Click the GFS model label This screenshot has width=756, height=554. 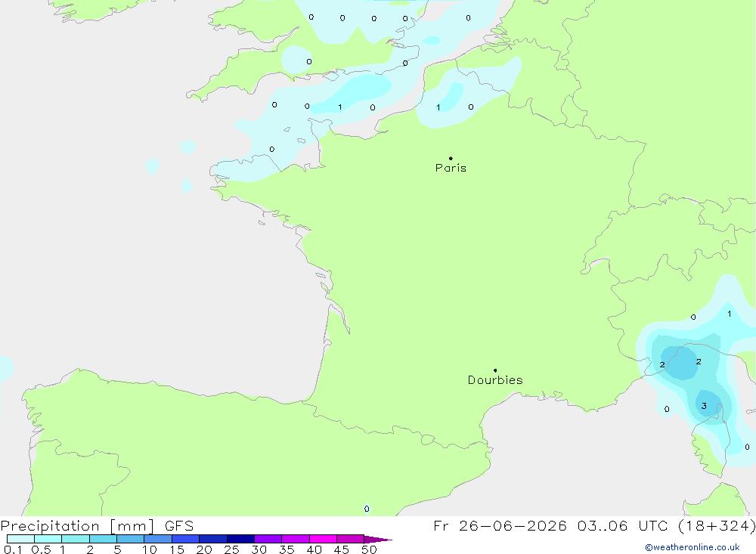[x=179, y=526]
